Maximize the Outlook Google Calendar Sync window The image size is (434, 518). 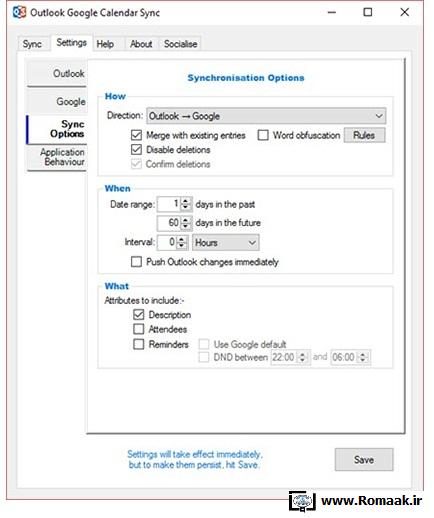[368, 12]
